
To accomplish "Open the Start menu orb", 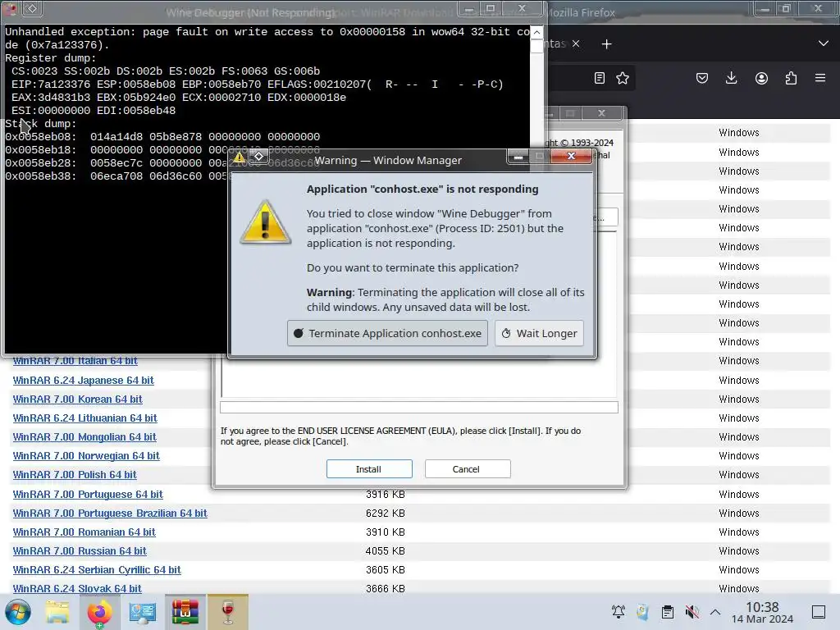I will point(18,612).
